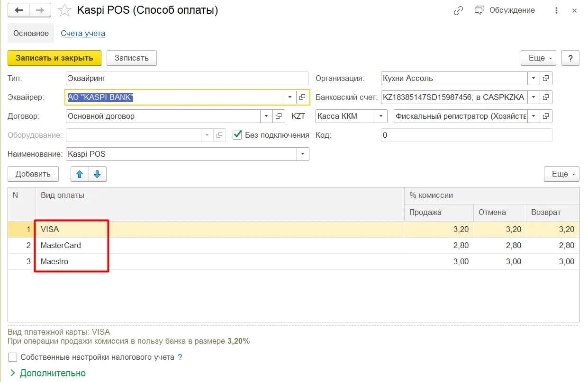This screenshot has width=588, height=382.
Task: Open the Обсуждение discussion panel
Action: (505, 10)
